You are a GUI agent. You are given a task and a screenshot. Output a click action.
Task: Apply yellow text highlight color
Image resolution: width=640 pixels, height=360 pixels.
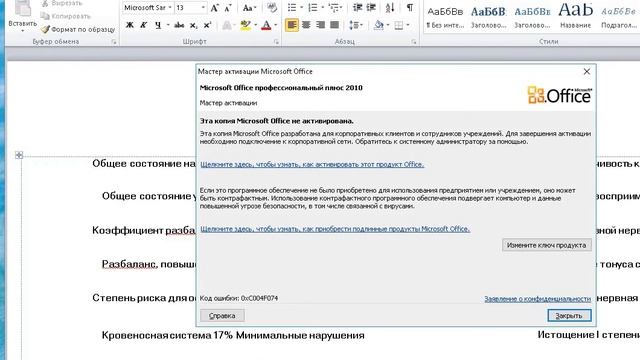245,25
